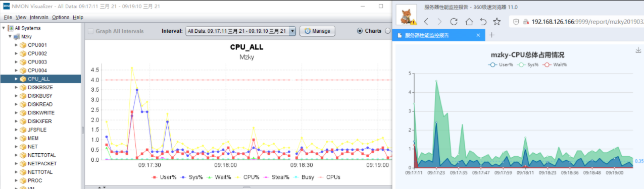The image size is (644, 189).
Task: Toggle the Sys% series in legend
Action: pos(192,177)
